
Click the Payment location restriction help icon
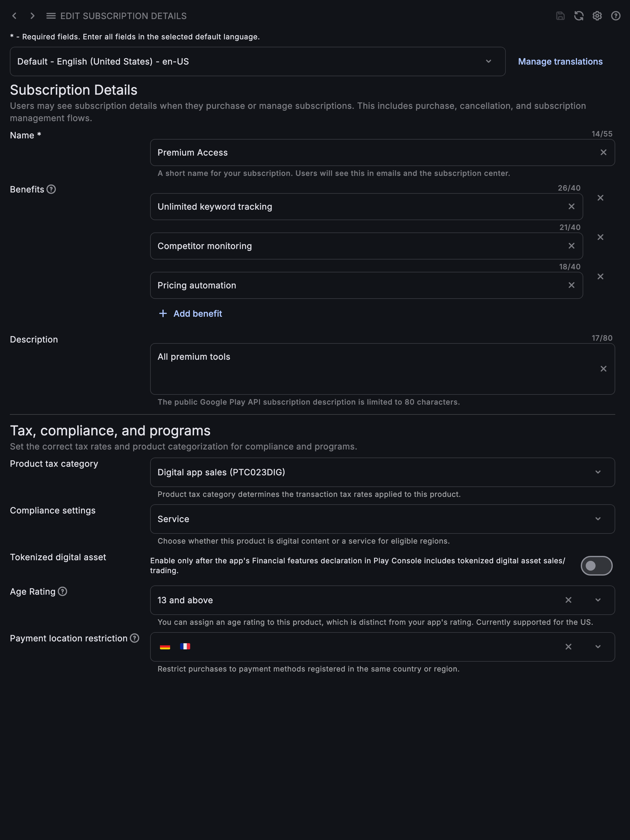134,638
